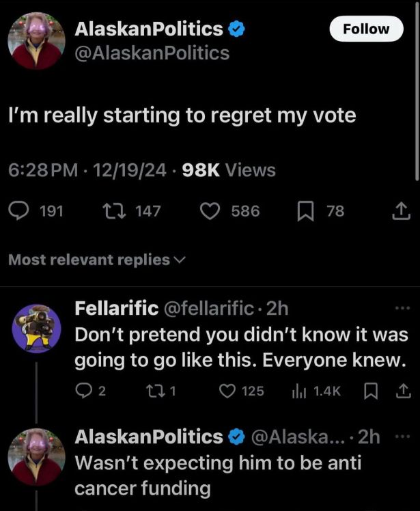Like Fellarific's reply with 125 likes
This screenshot has height=511, width=420.
click(x=229, y=391)
